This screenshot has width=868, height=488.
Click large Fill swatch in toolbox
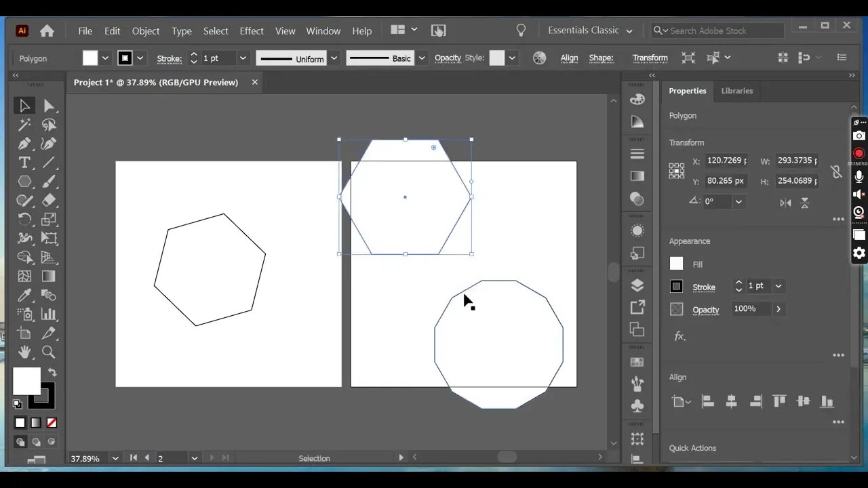point(26,381)
